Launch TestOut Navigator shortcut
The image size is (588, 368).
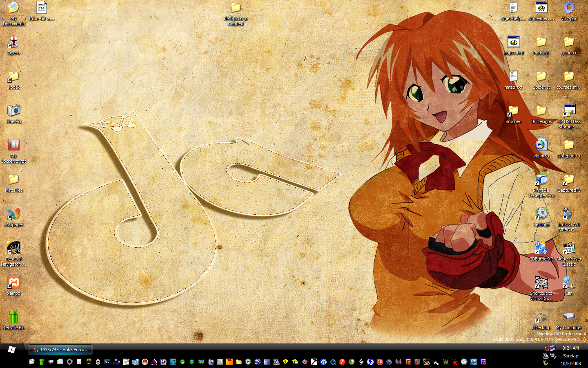[13, 254]
